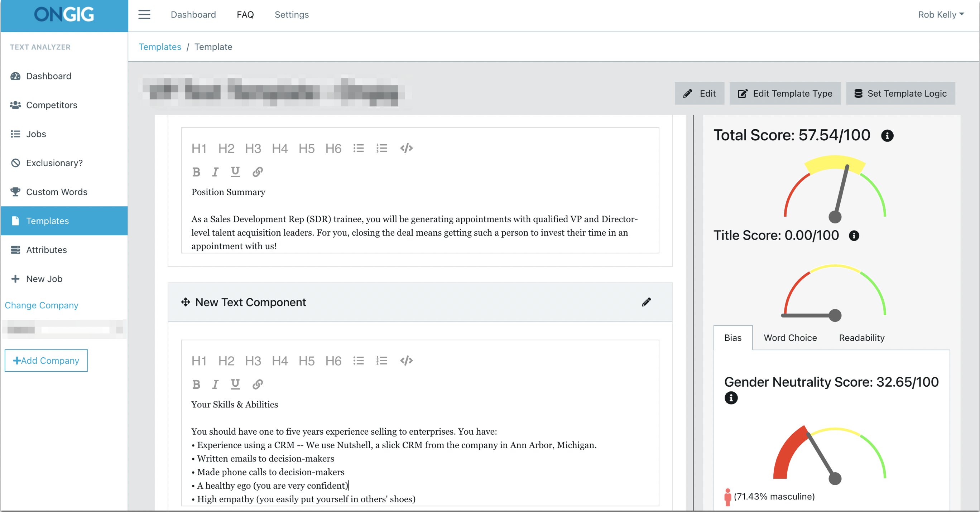This screenshot has height=512, width=980.
Task: Select the Readability tab
Action: coord(862,338)
